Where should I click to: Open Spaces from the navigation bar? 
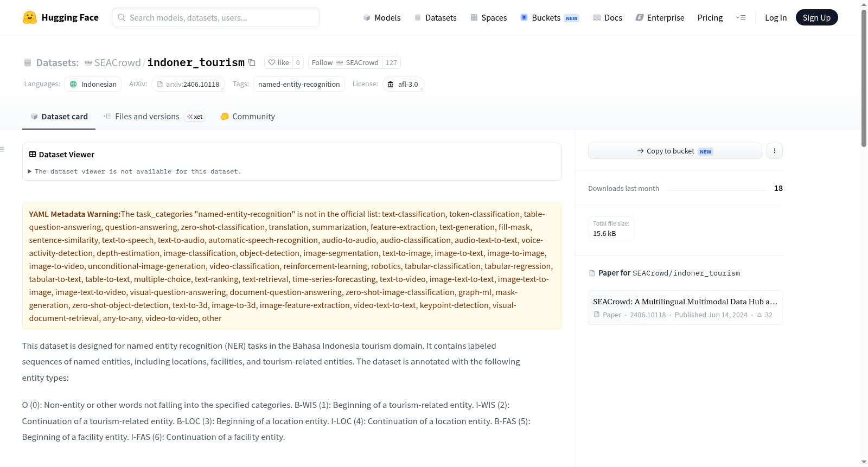488,17
